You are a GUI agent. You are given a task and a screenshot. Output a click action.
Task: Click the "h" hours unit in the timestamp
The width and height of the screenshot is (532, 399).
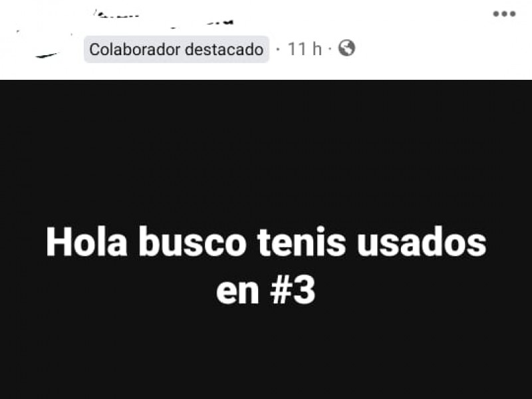click(317, 49)
